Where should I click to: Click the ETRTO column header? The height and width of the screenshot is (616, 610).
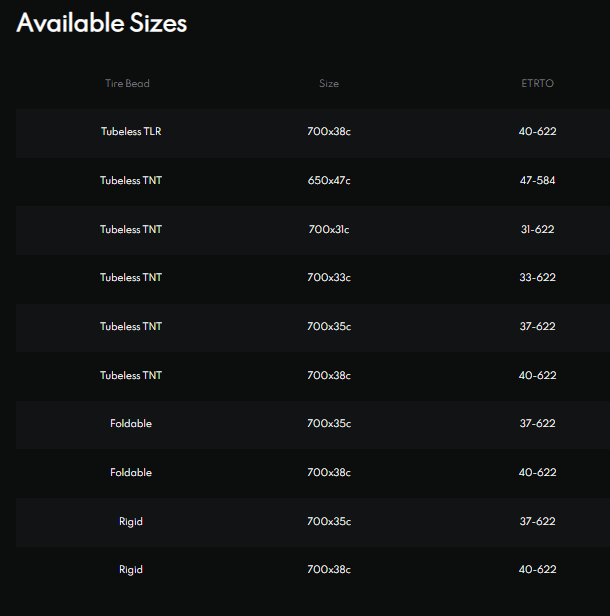click(537, 84)
